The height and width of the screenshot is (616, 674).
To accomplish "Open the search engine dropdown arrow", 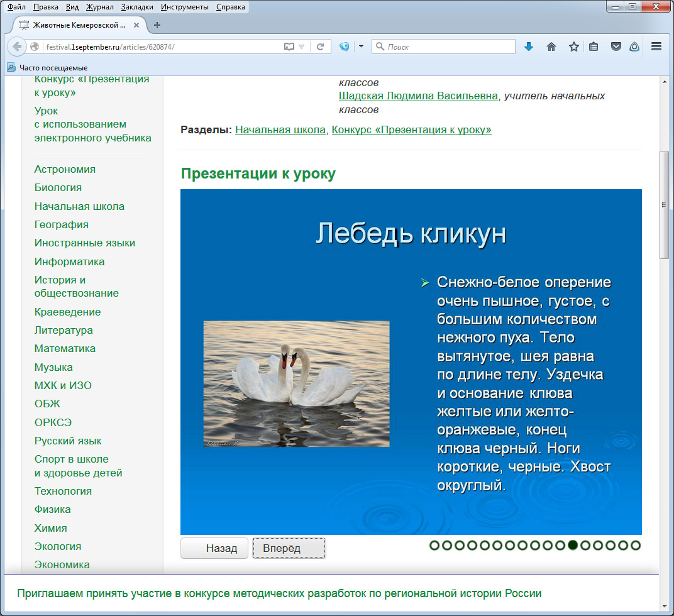I will tap(361, 47).
